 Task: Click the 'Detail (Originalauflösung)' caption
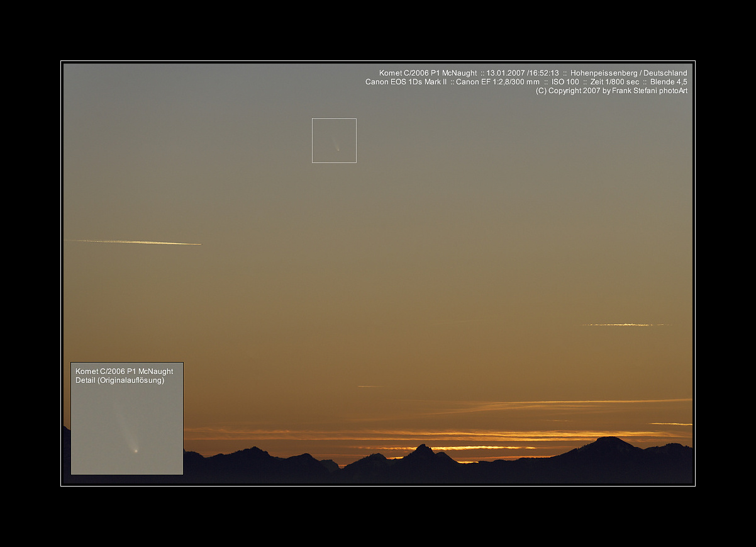(x=120, y=380)
